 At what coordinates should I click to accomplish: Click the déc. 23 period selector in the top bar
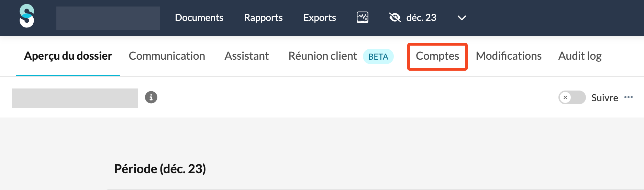coord(421,17)
